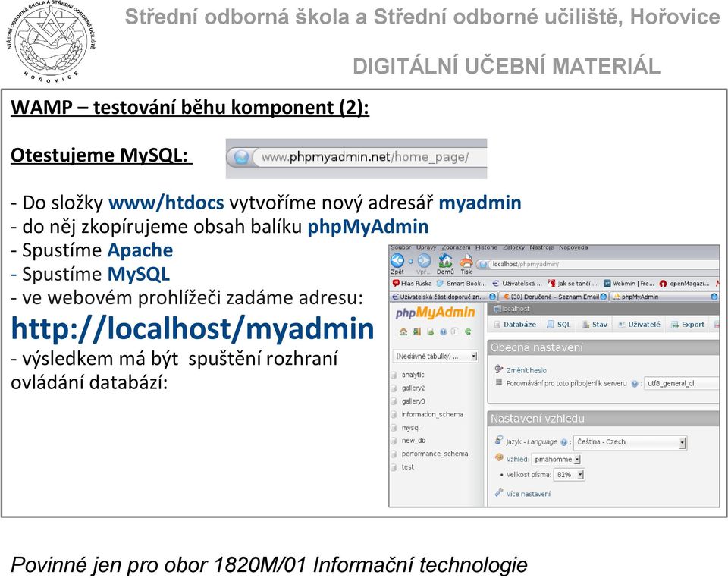Click the phpMyAdmin log out door icon
Screen dimensions: 728x578
(417, 331)
